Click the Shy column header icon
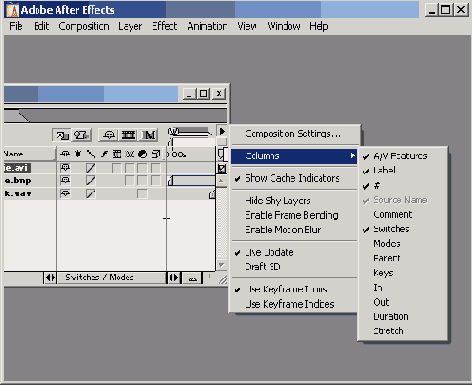This screenshot has width=472, height=385. pos(65,154)
